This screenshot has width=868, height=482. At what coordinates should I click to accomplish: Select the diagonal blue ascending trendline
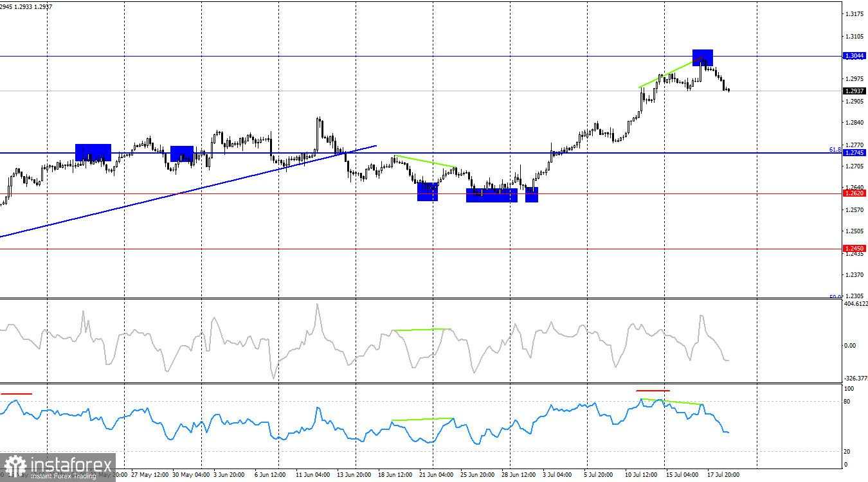188,192
